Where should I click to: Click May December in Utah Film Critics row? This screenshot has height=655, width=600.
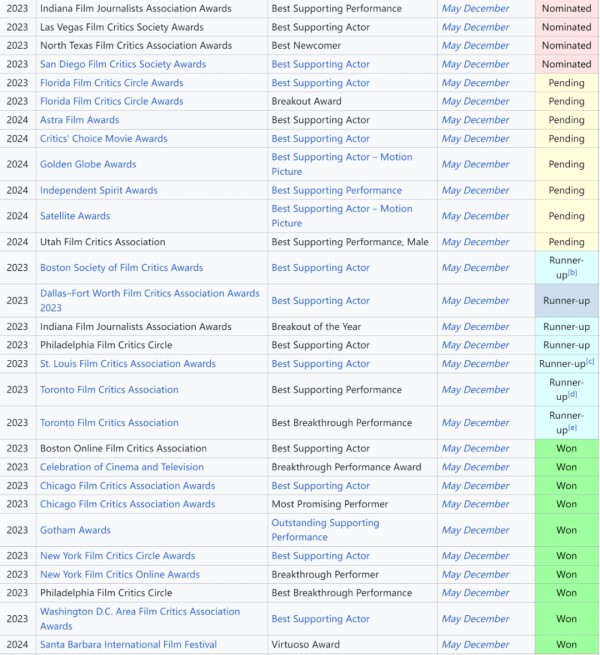(x=475, y=242)
